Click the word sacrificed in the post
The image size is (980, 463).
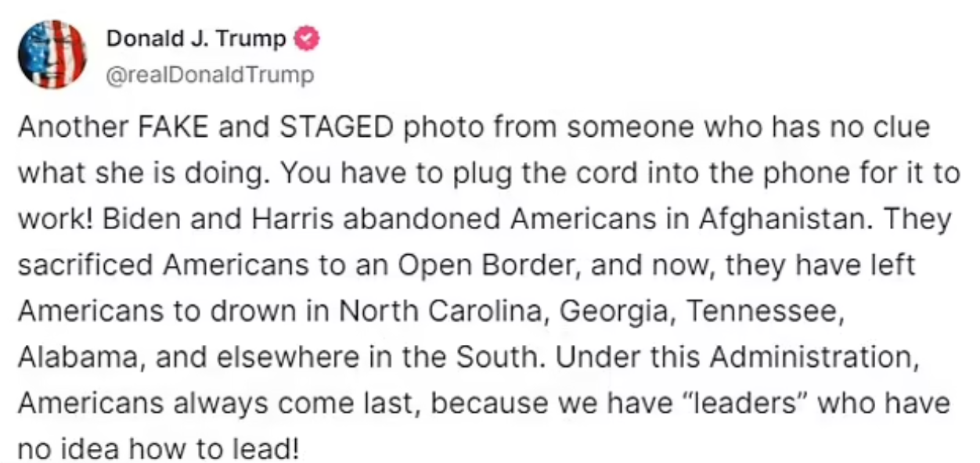(85, 266)
